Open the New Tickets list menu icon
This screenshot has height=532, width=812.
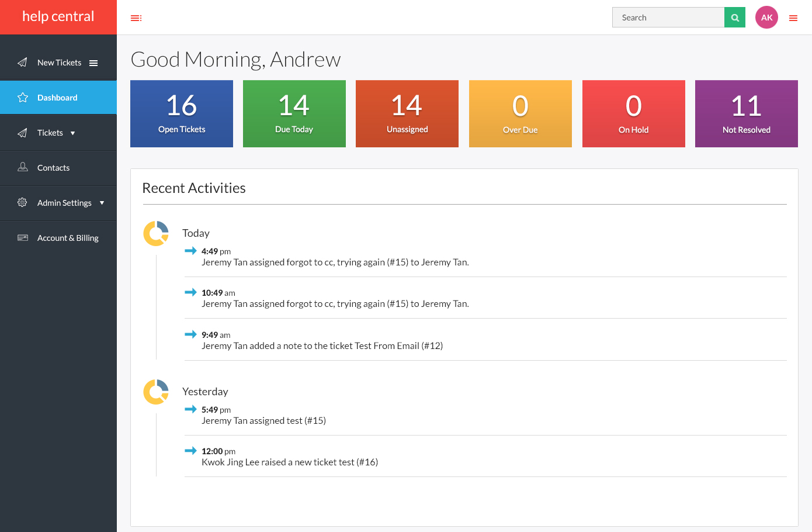point(93,63)
